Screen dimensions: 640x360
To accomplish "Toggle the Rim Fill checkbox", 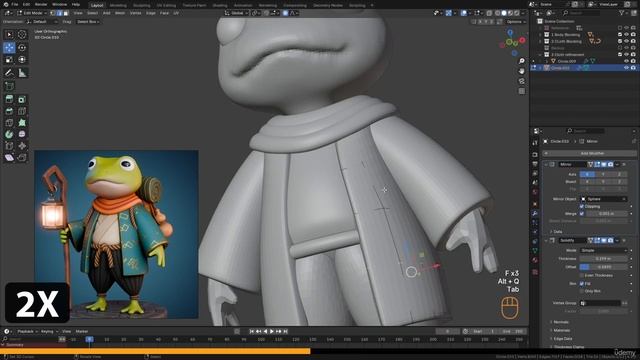I will click(x=582, y=283).
